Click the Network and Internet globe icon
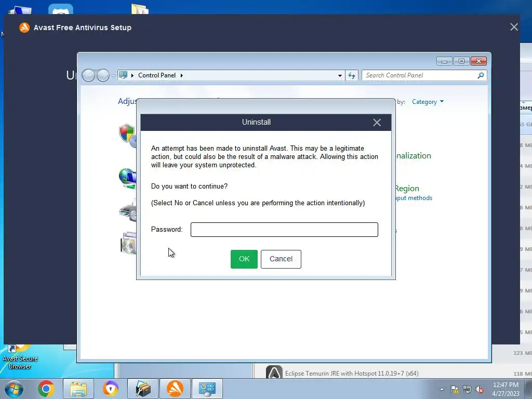 [x=128, y=178]
